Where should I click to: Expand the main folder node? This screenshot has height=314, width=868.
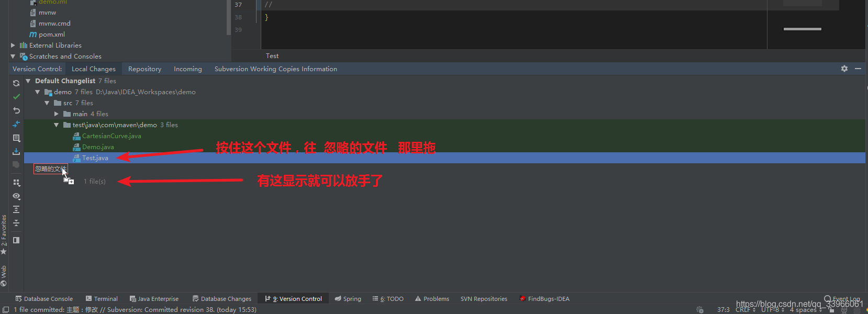point(57,114)
